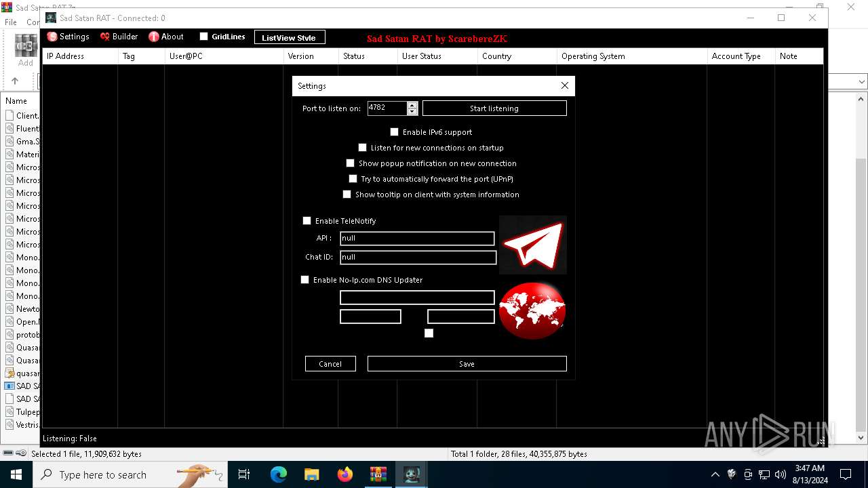Image resolution: width=868 pixels, height=488 pixels.
Task: Select the Newto file icon in archive list
Action: coord(10,309)
